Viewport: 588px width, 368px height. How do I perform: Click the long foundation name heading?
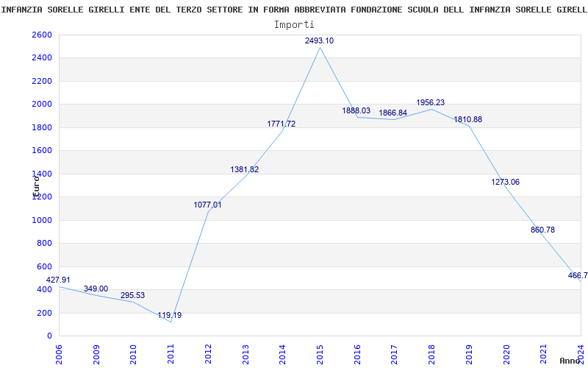tap(294, 10)
